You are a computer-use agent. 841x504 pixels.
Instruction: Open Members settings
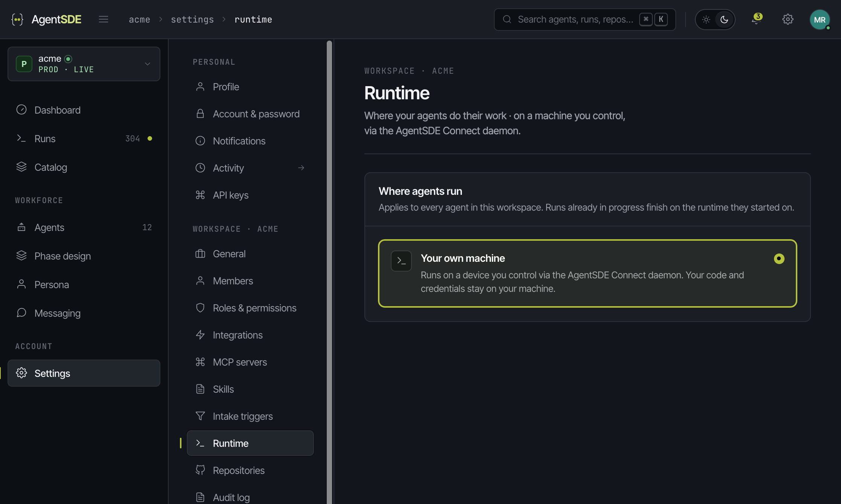250,281
